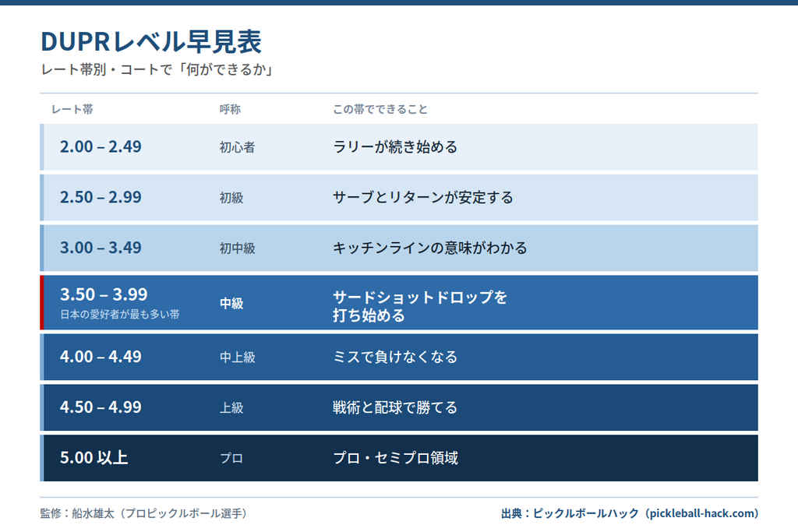Click the description "ラリーが続き始める"
The height and width of the screenshot is (532, 798).
395,147
